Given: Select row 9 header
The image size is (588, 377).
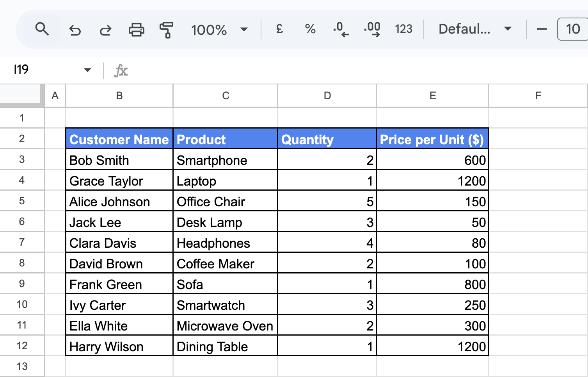Looking at the screenshot, I should coord(22,284).
